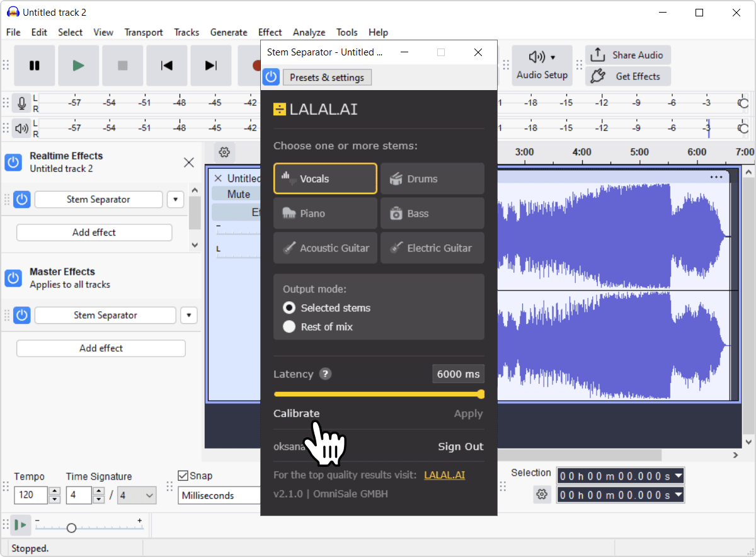Open second selection time format dropdown
The height and width of the screenshot is (557, 756).
pos(678,495)
